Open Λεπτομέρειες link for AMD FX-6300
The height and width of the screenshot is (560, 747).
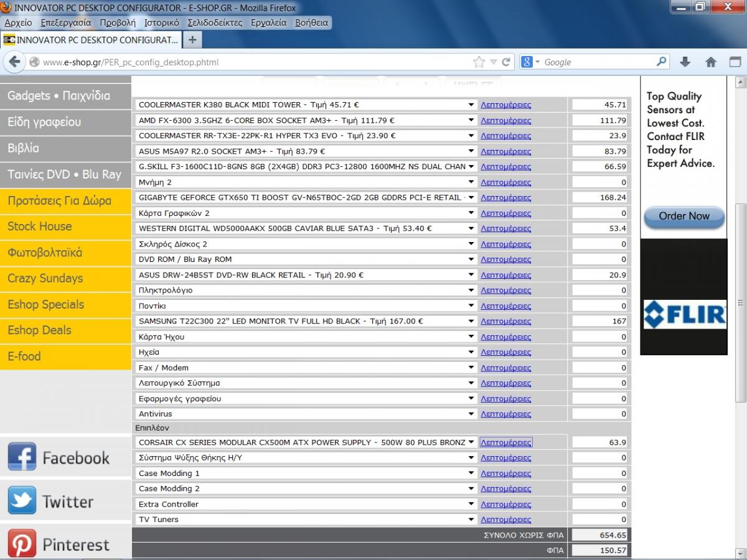[505, 121]
